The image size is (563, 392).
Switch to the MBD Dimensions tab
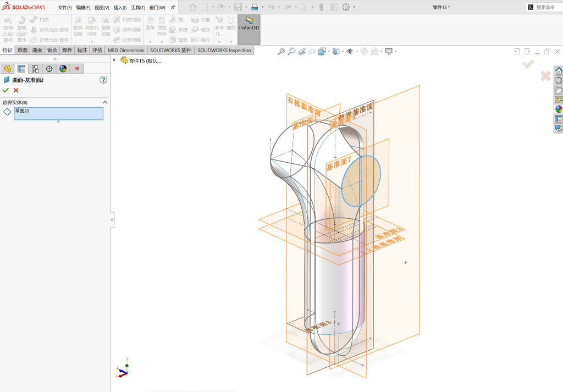pos(126,50)
